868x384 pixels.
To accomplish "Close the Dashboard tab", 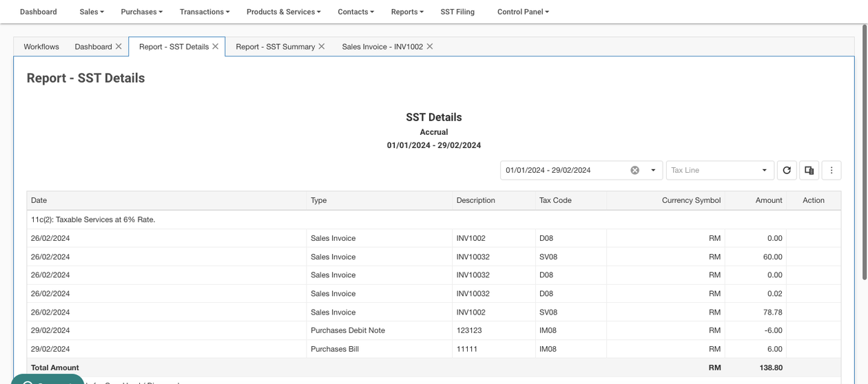I will [118, 47].
